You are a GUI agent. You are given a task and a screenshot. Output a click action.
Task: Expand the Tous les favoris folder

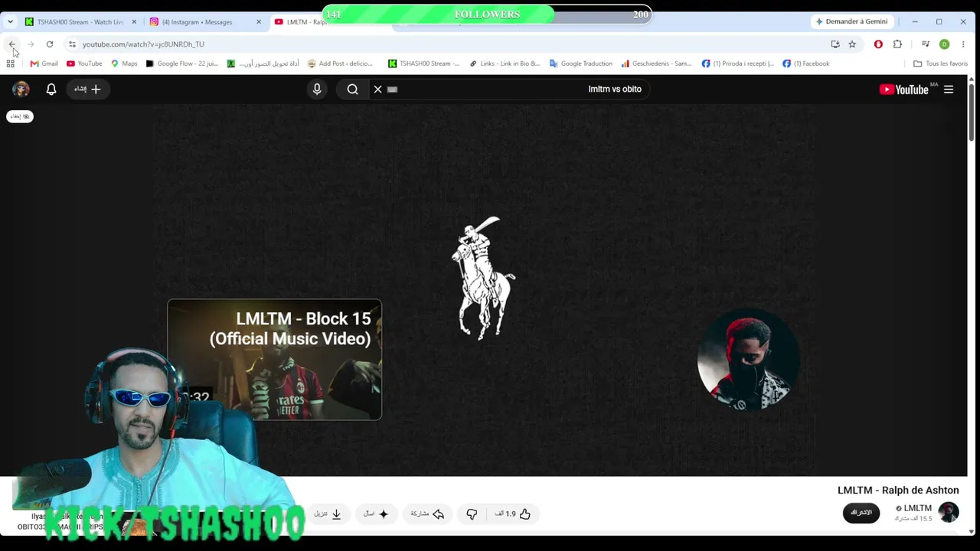tap(940, 64)
